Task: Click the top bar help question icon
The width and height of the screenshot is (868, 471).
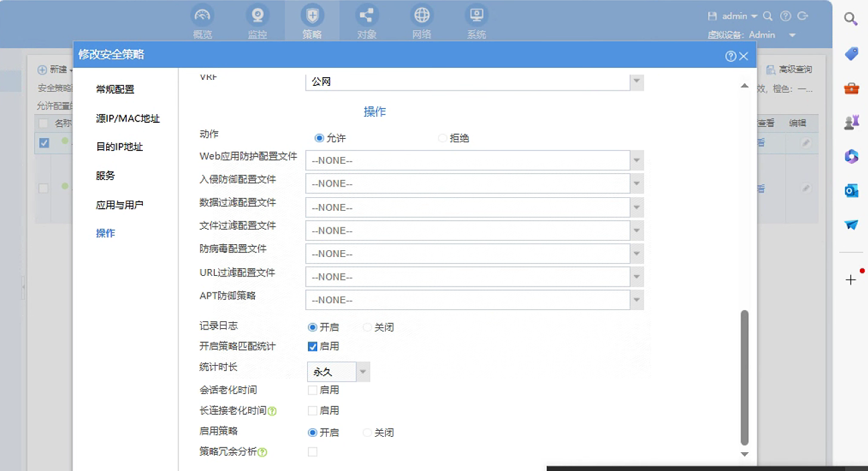Action: pos(785,16)
